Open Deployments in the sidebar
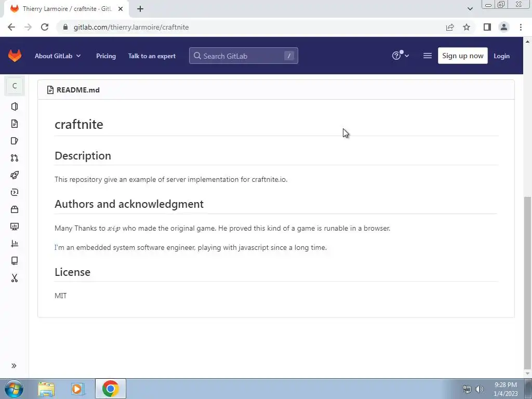532x399 pixels. click(14, 192)
